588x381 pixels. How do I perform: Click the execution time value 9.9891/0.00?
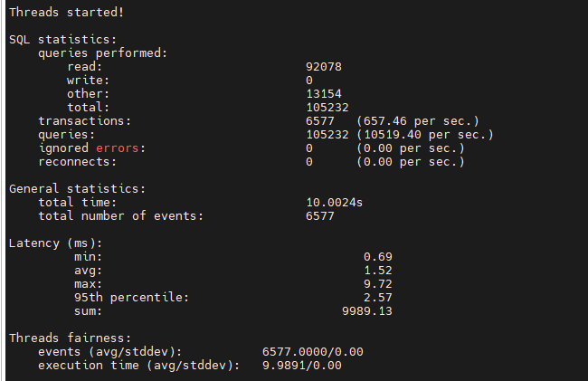(302, 365)
